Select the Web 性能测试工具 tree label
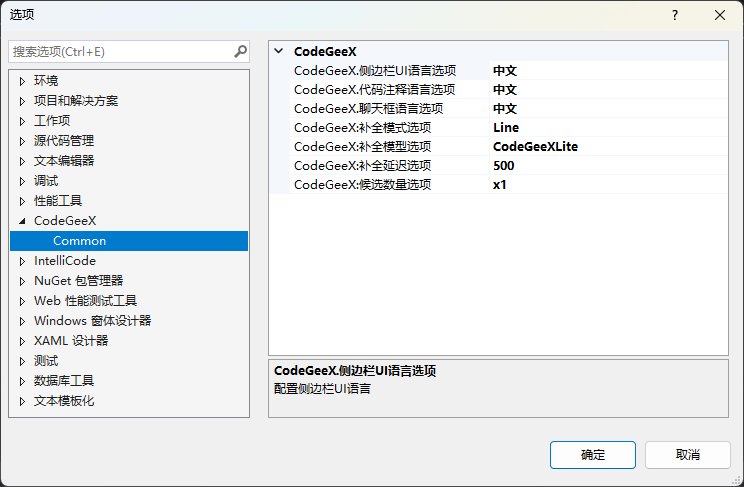 85,300
